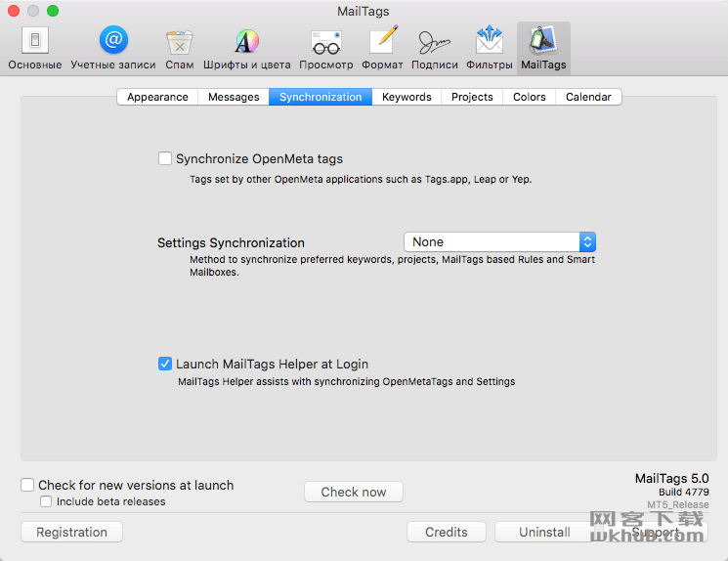Open the Credits button
Screen dimensions: 728x561
click(x=447, y=532)
